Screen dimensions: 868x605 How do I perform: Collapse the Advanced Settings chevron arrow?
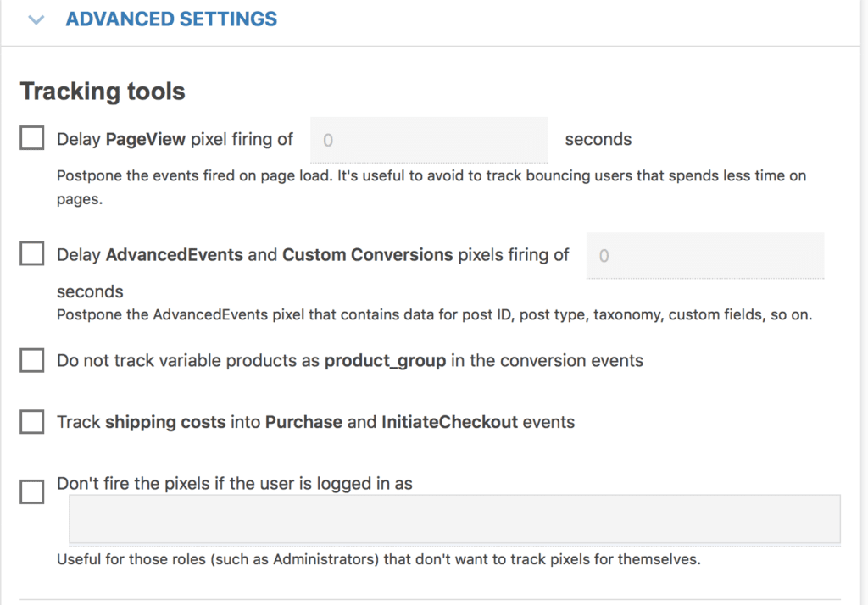(x=36, y=19)
